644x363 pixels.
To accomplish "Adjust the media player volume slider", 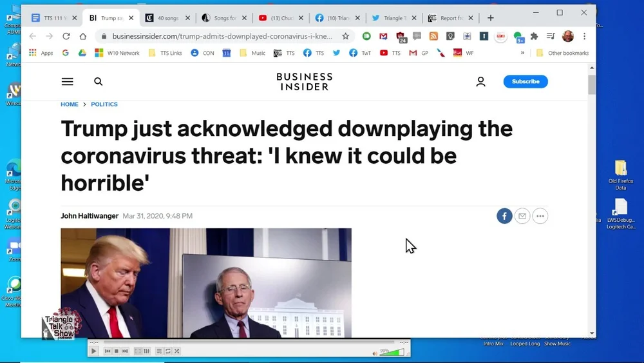I will [x=392, y=352].
